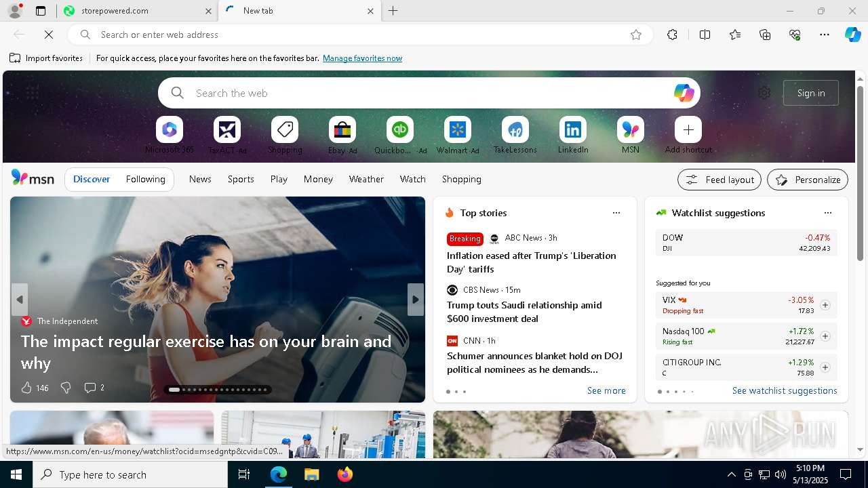
Task: Focus the address bar
Action: [359, 35]
